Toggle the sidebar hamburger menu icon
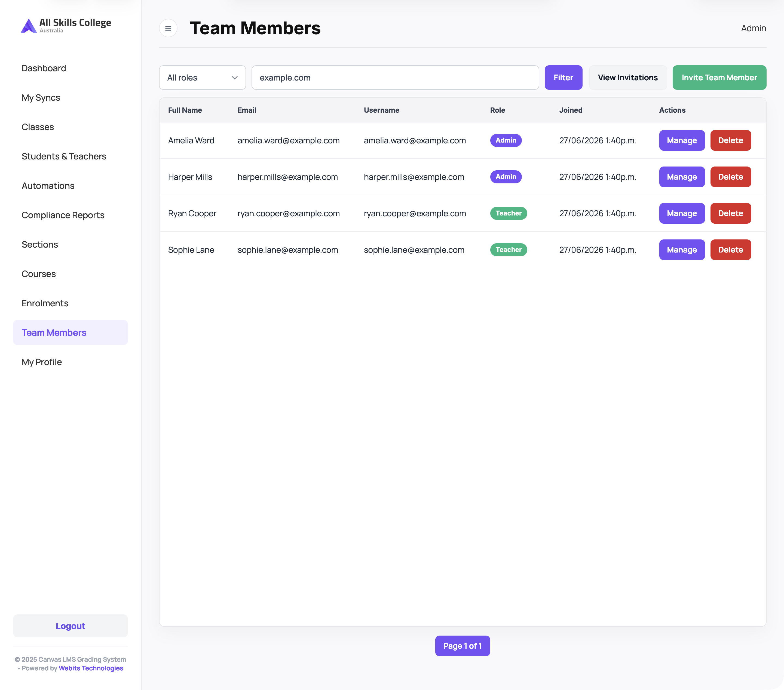Screen dimensions: 784x690 168,28
